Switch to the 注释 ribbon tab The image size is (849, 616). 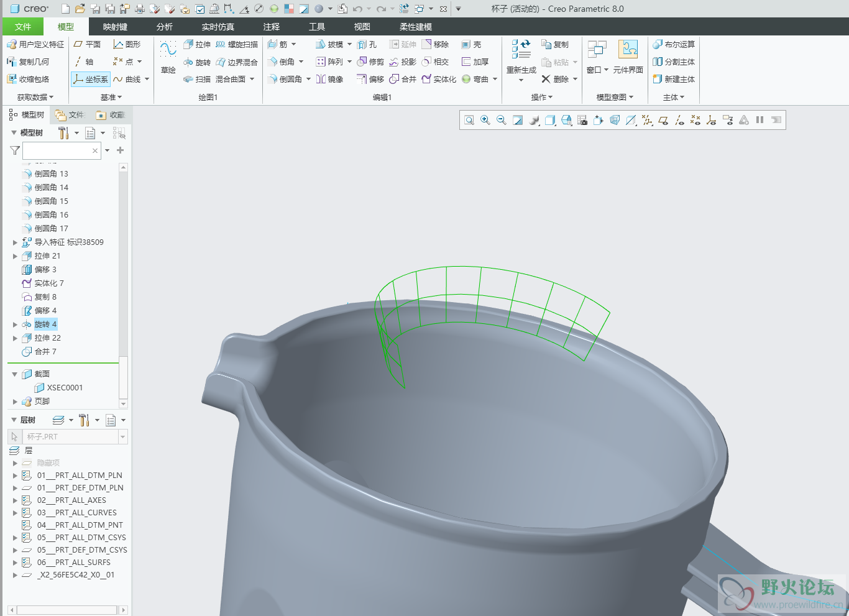(272, 27)
